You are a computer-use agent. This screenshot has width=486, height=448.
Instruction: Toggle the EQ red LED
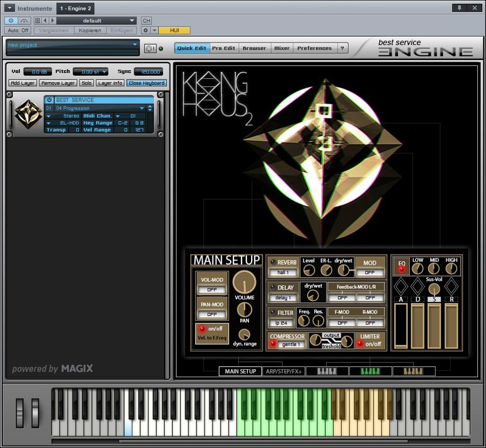coord(402,269)
